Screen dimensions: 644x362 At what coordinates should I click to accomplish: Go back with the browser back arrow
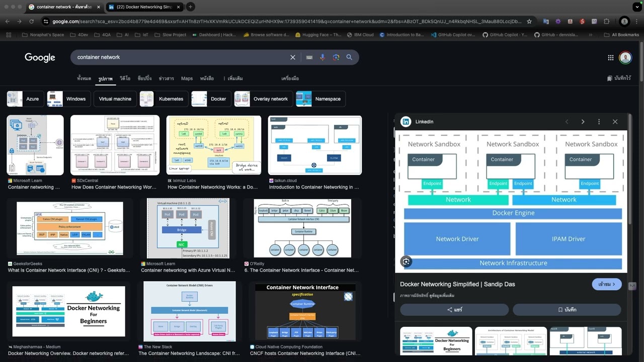pyautogui.click(x=8, y=22)
